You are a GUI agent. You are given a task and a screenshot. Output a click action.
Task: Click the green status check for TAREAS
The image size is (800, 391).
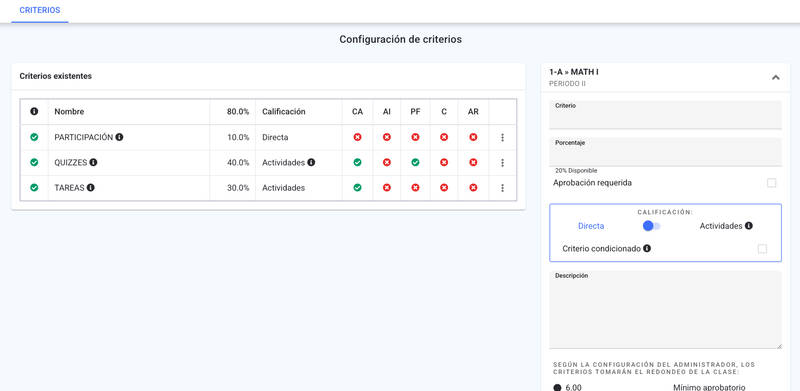pyautogui.click(x=34, y=187)
